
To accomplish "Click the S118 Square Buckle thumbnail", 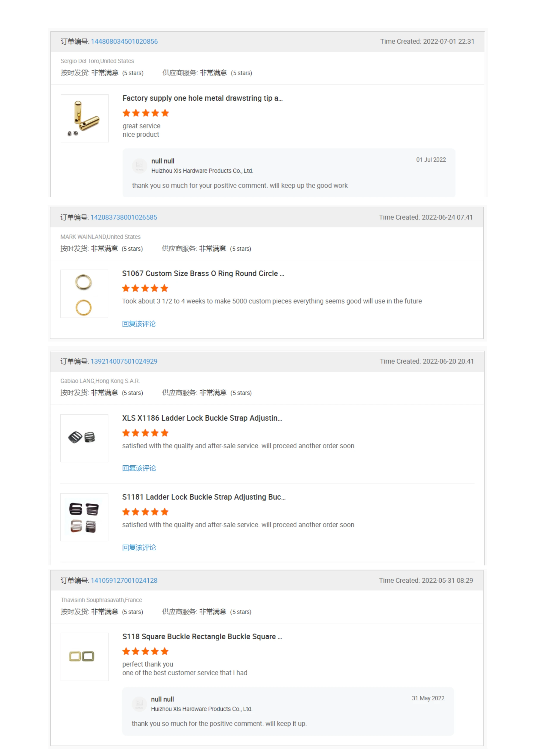I will pos(85,657).
